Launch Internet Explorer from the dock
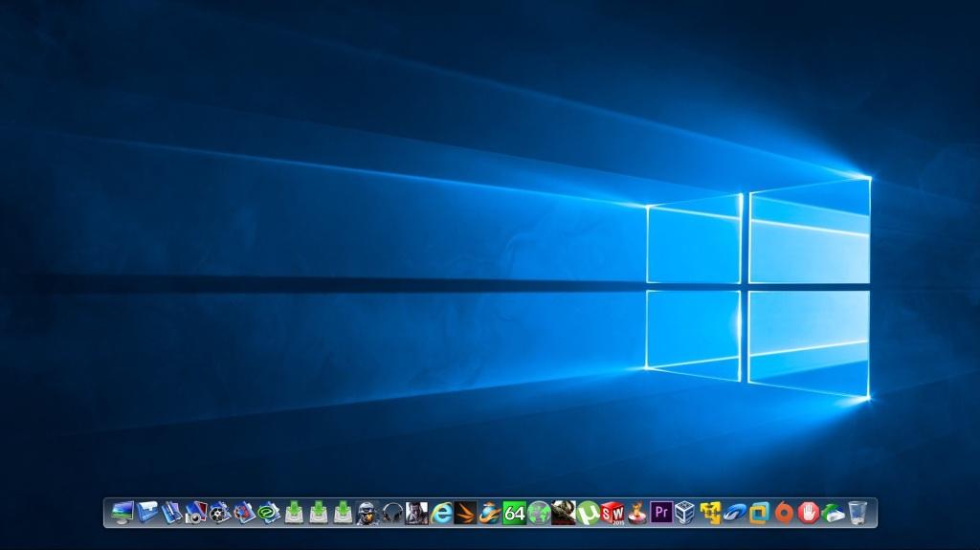Viewport: 980px width, 550px height. pos(442,513)
